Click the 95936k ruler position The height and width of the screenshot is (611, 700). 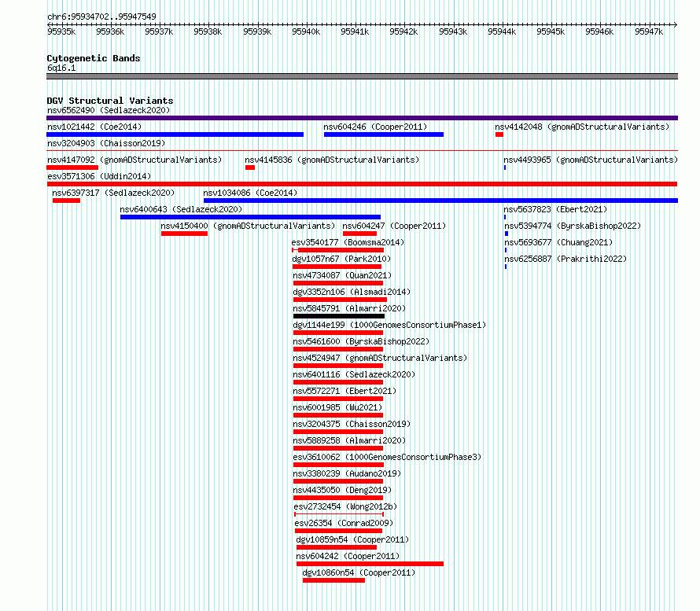110,31
